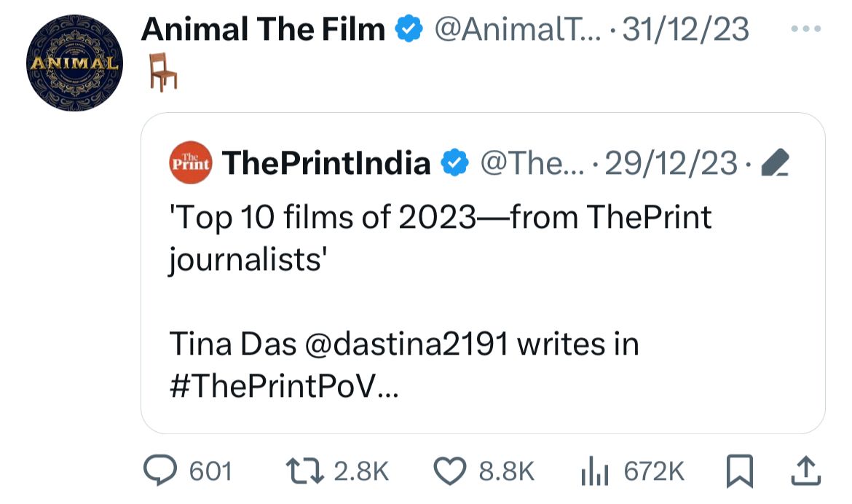Click the Animal The Film display name

click(263, 30)
